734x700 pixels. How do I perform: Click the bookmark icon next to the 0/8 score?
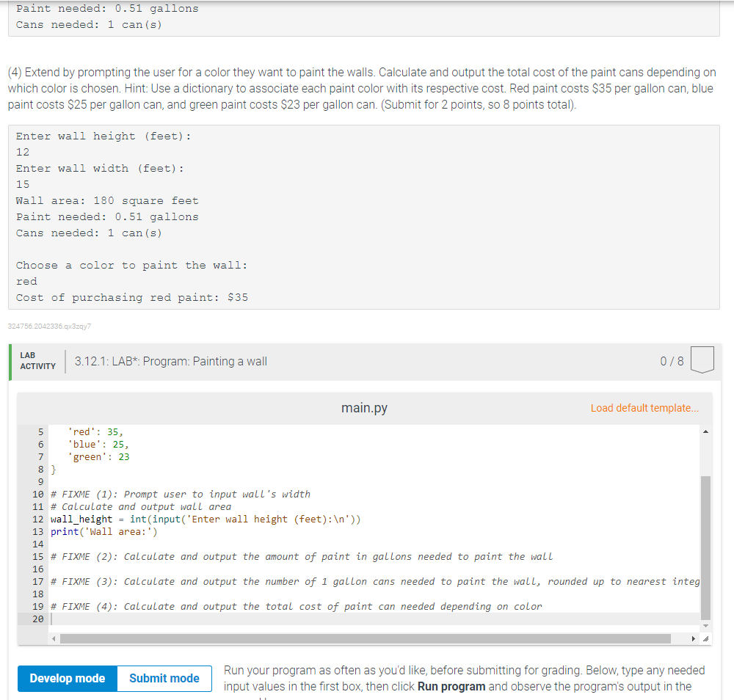click(702, 360)
